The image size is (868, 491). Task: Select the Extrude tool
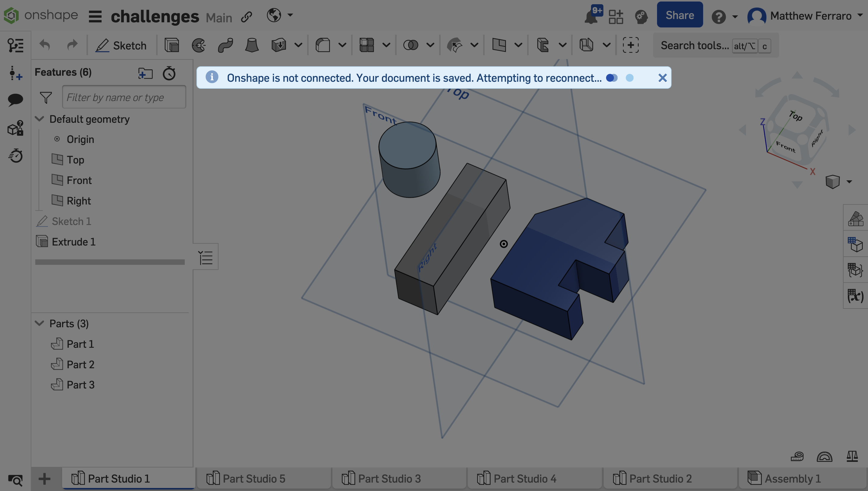[x=172, y=45]
